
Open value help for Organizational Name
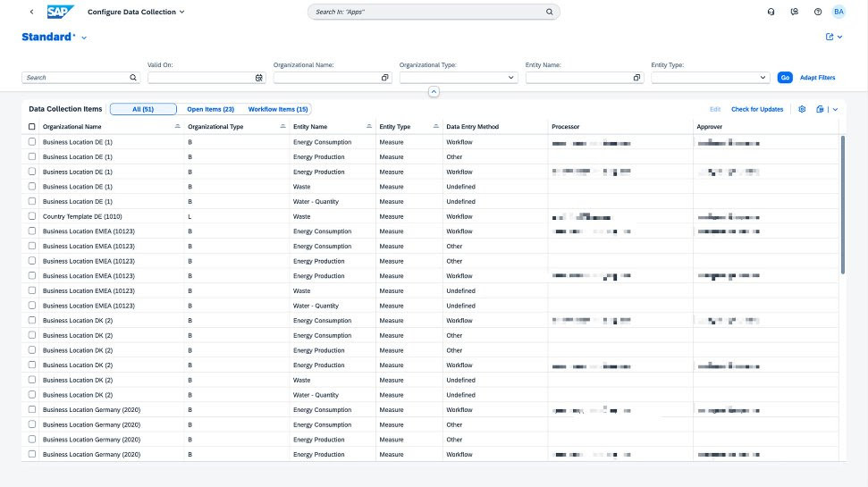pos(385,78)
